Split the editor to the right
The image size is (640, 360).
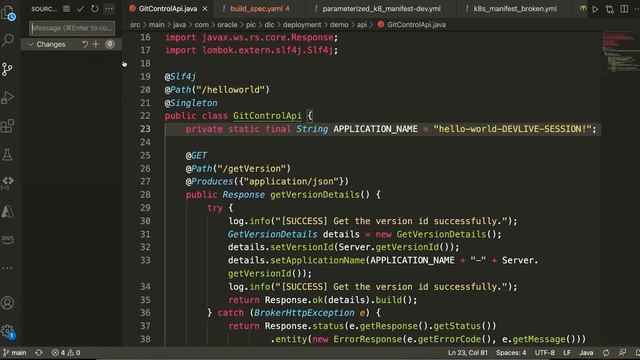pos(624,9)
